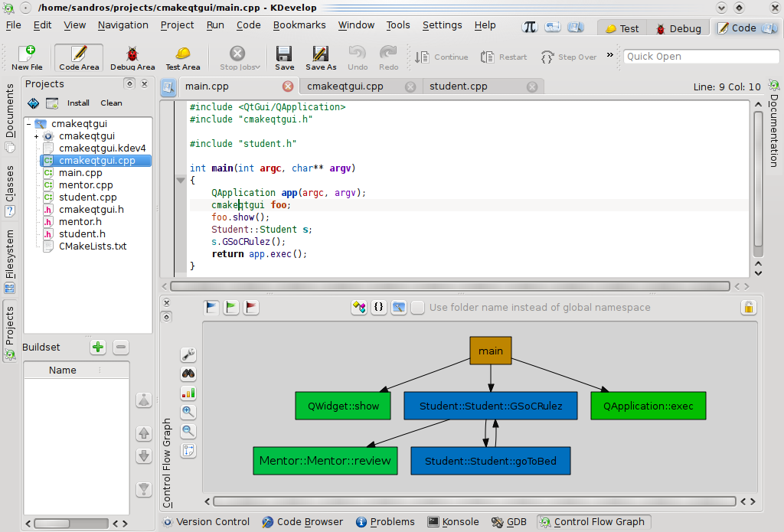Select the blue flag in Control Flow Graph toolbar
Screen dimensions: 784x532
click(x=211, y=306)
